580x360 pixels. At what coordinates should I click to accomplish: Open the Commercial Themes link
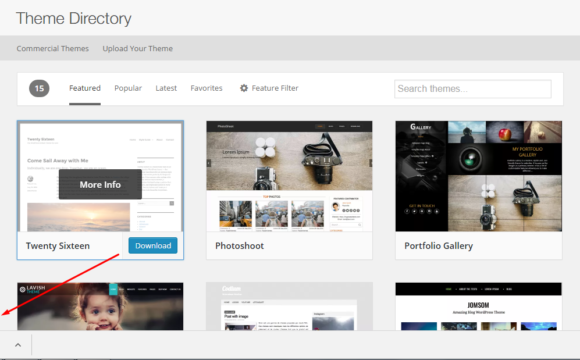(x=53, y=48)
